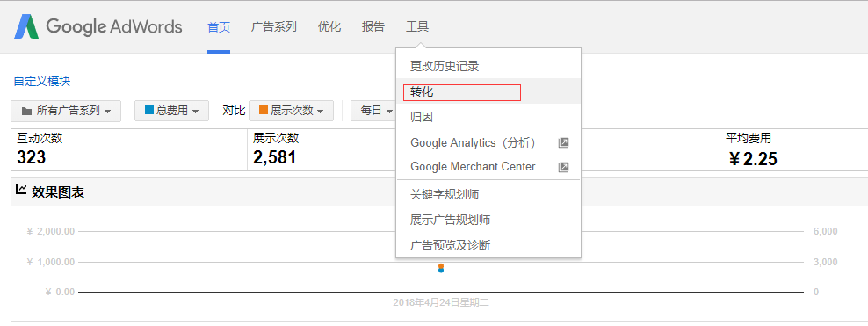Click the orange data point on chart
Viewport: 868px width, 326px height.
tap(441, 266)
